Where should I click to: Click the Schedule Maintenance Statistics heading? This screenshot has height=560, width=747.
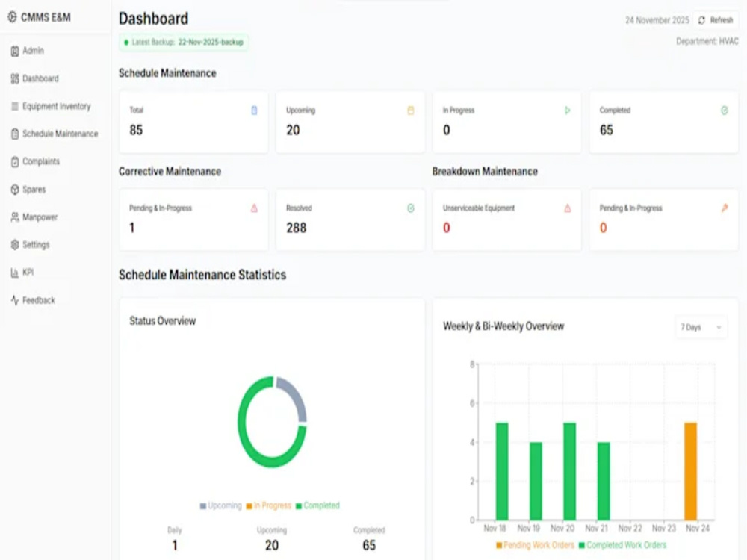(202, 275)
